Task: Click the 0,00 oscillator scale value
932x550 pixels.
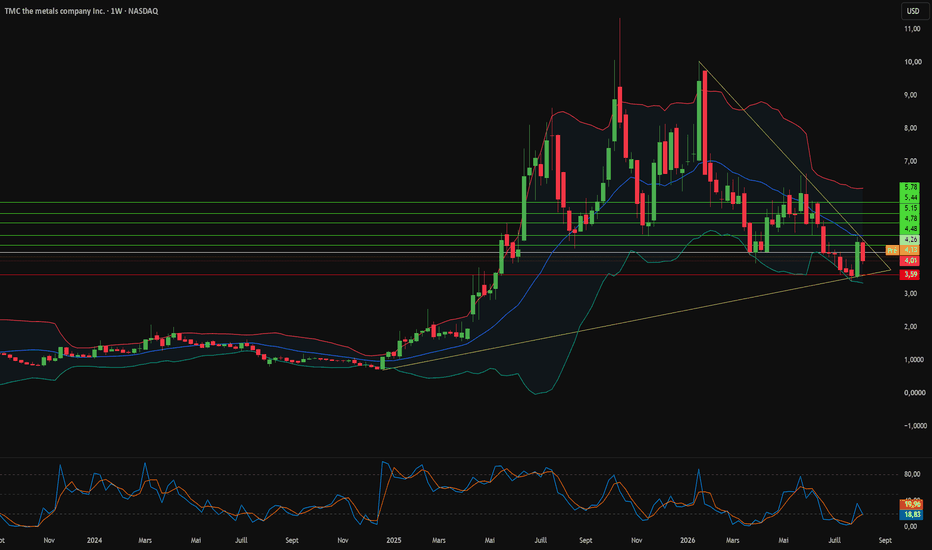Action: pyautogui.click(x=911, y=526)
